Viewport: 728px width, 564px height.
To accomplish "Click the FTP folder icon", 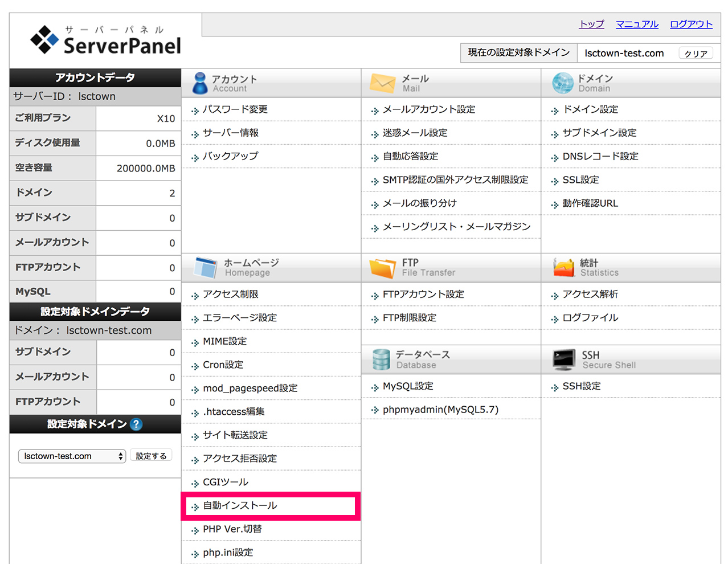I will (x=382, y=267).
